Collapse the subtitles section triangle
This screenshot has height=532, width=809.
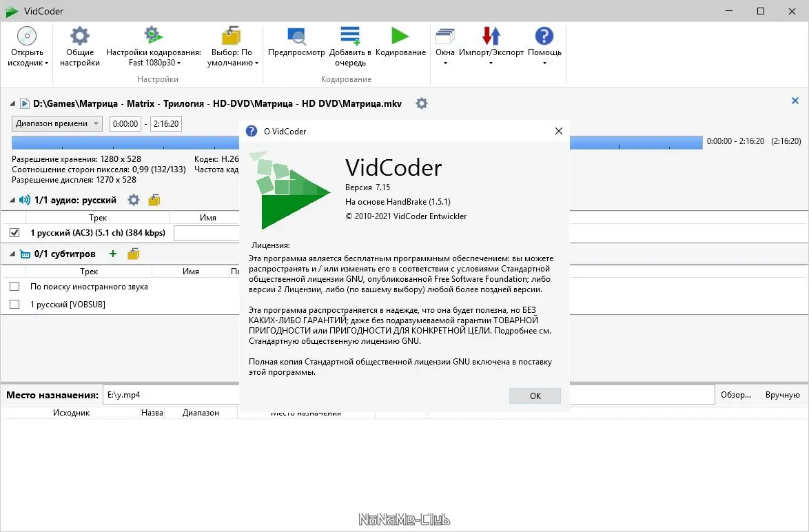point(12,254)
